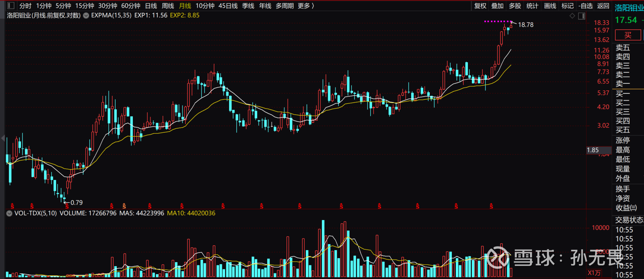The width and height of the screenshot is (644, 279).
Task: Click the diamond icon above the price axis
Action: (x=572, y=16)
